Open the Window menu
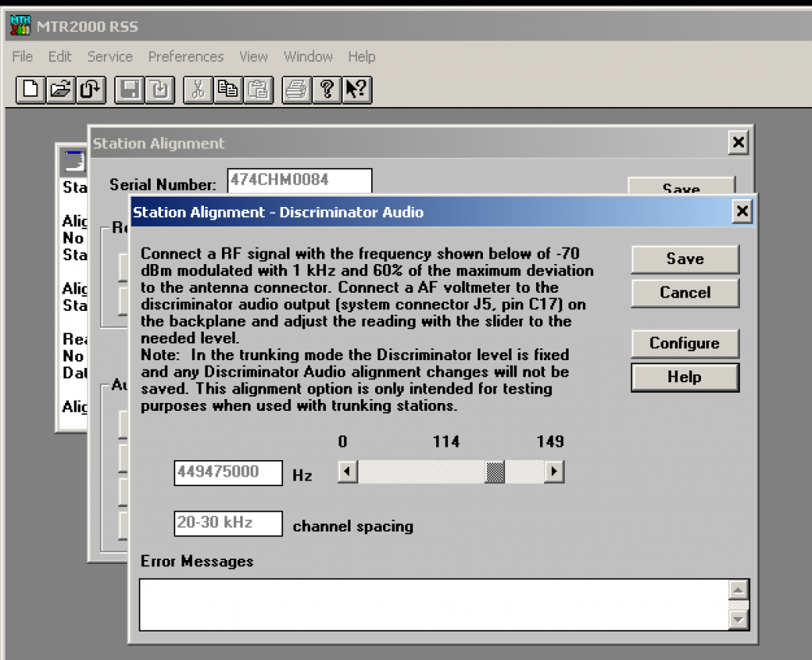 (308, 56)
